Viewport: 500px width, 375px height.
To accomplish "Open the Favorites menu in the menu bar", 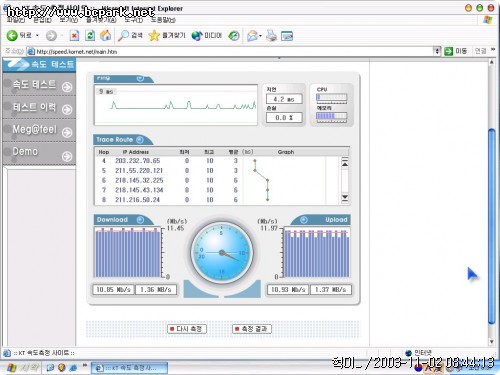I will point(101,20).
